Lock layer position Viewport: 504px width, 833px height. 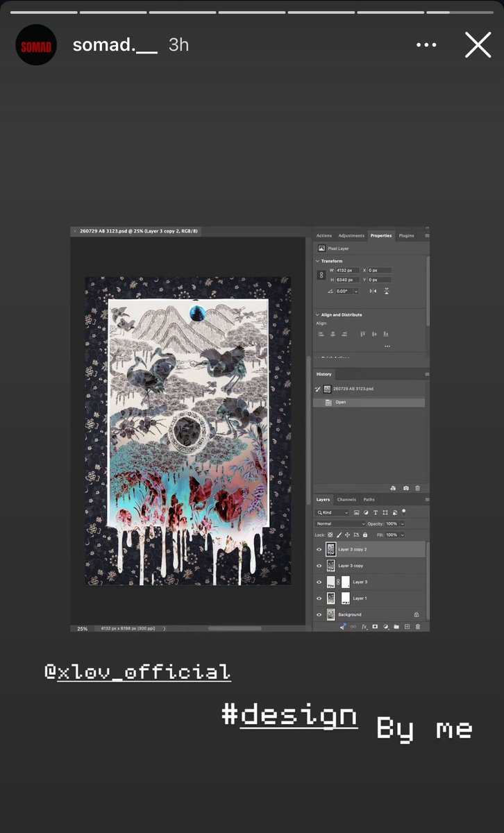coord(347,535)
